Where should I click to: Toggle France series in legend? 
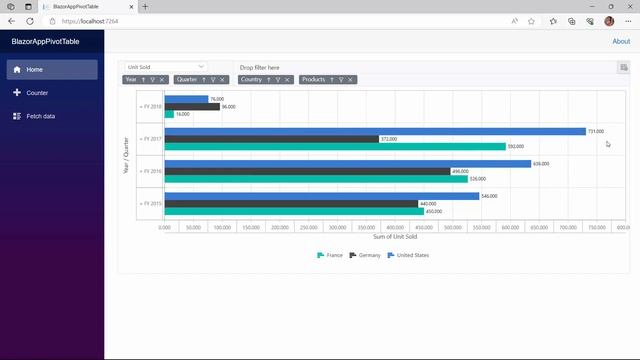pyautogui.click(x=330, y=255)
